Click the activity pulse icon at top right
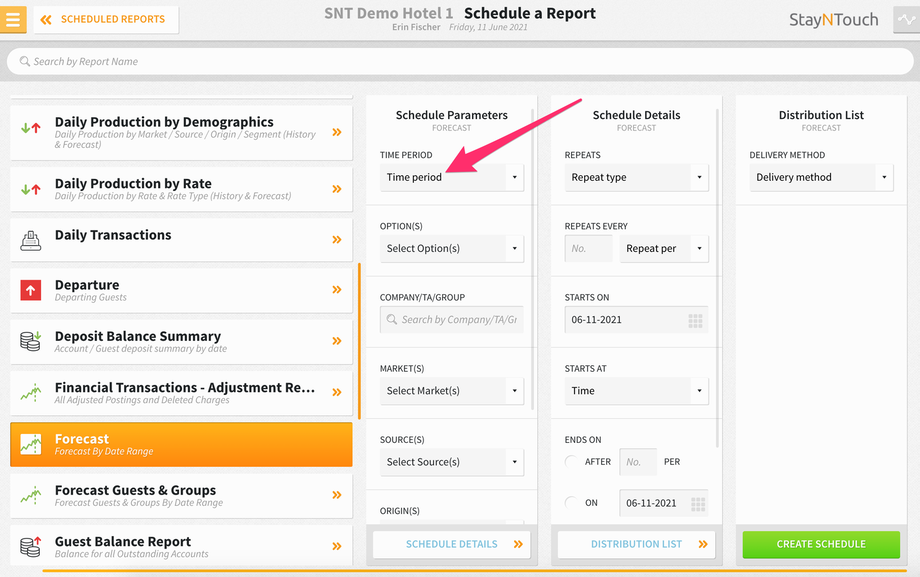Viewport: 920px width, 577px height. pos(907,19)
